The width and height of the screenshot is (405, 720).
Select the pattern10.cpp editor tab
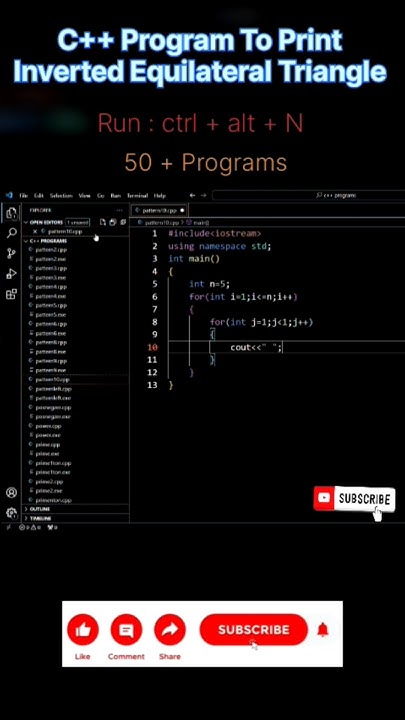(x=159, y=210)
